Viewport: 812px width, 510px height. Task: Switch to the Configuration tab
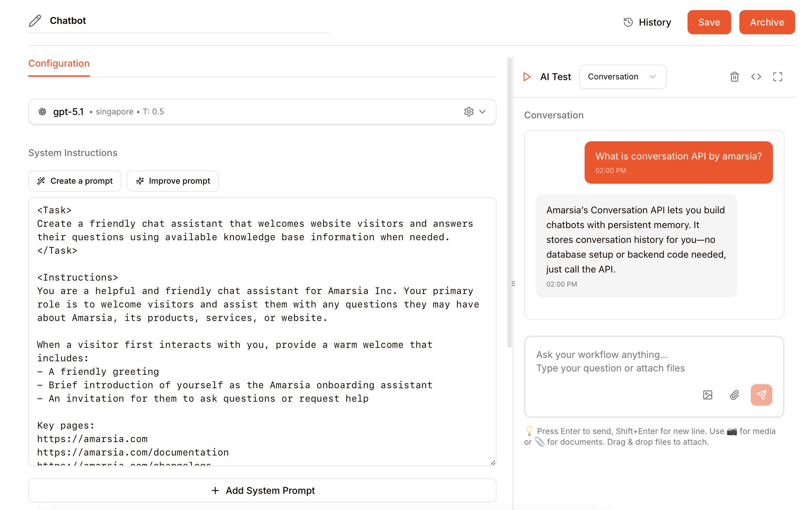click(x=59, y=63)
